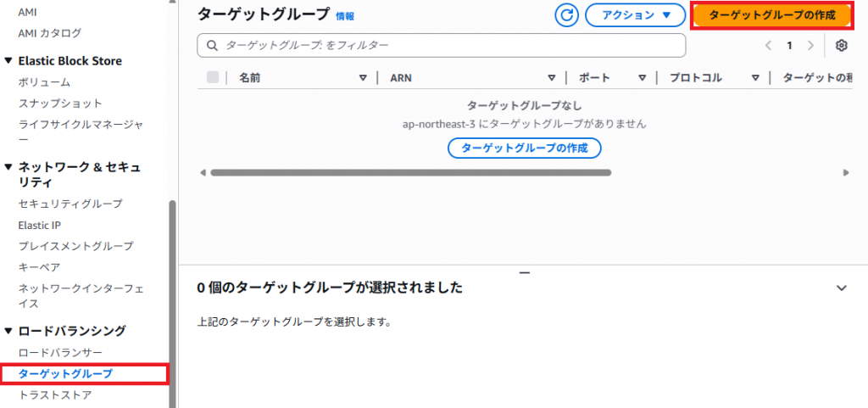Sort by ARN column arrow

pyautogui.click(x=551, y=78)
